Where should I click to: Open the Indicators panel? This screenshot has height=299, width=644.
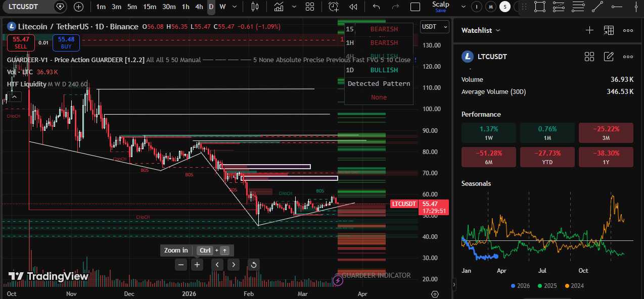[x=278, y=7]
